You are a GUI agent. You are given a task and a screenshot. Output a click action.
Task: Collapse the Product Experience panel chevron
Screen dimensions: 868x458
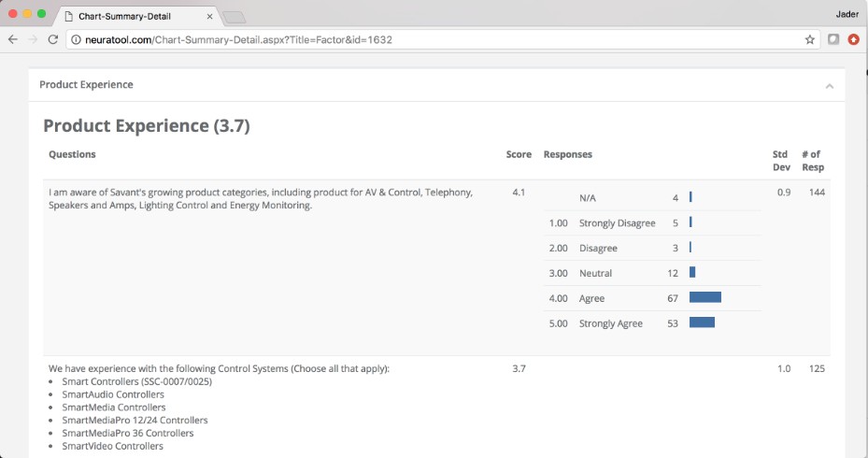click(830, 86)
